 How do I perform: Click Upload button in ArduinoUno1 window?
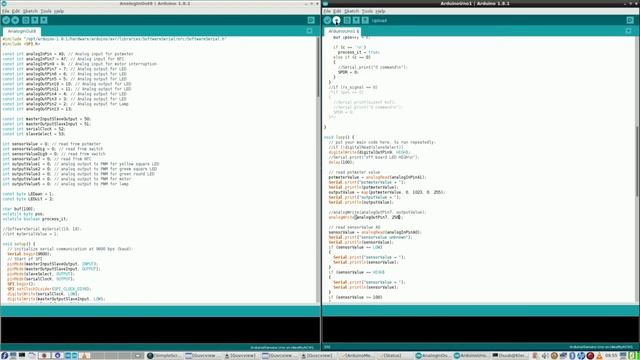tap(336, 20)
